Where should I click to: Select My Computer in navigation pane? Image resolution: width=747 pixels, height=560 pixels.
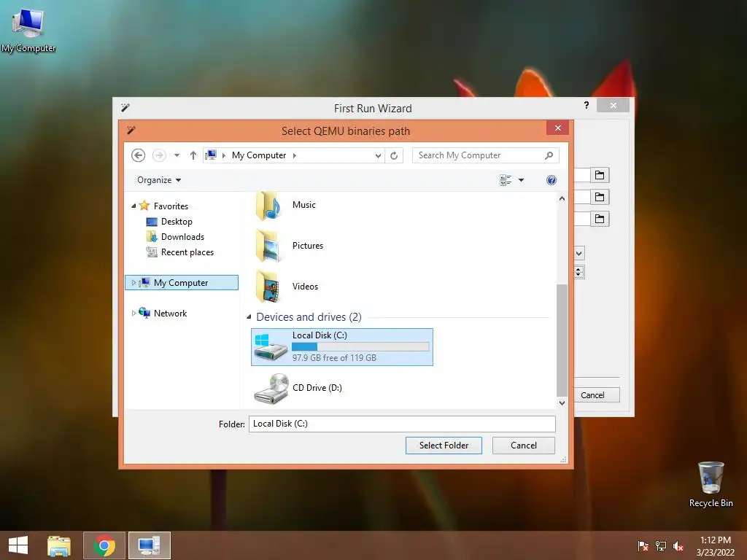[181, 283]
